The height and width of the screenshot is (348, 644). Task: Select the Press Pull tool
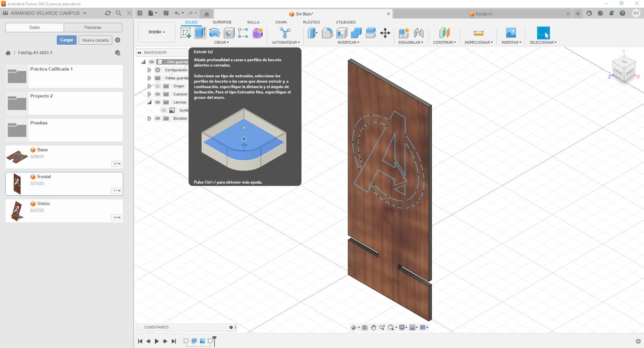pos(313,33)
